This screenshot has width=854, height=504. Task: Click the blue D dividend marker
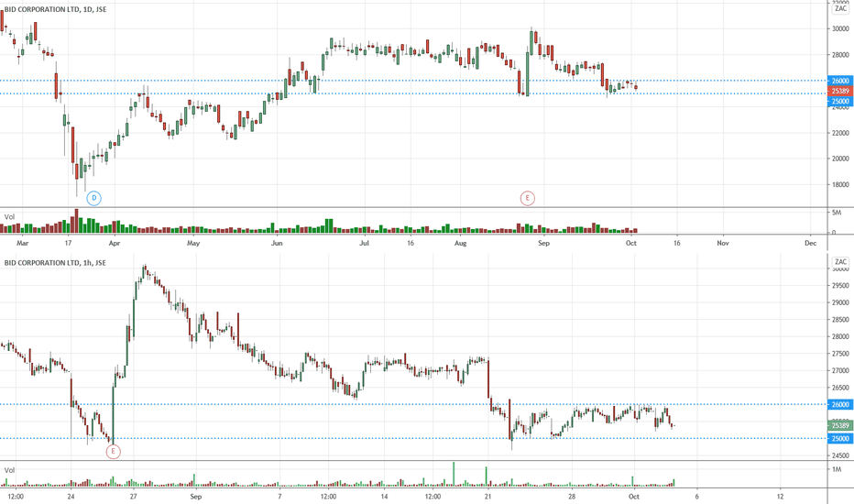(93, 198)
